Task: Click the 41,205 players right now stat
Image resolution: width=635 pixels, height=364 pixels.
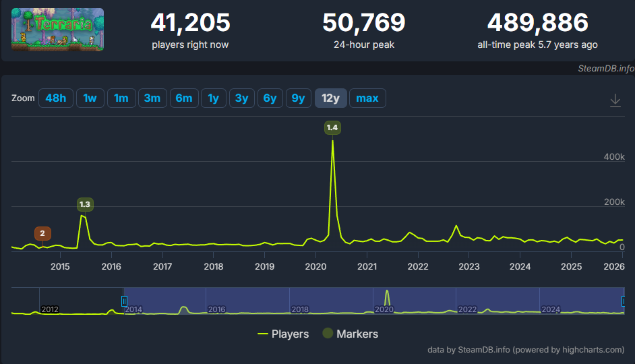Action: tap(190, 30)
